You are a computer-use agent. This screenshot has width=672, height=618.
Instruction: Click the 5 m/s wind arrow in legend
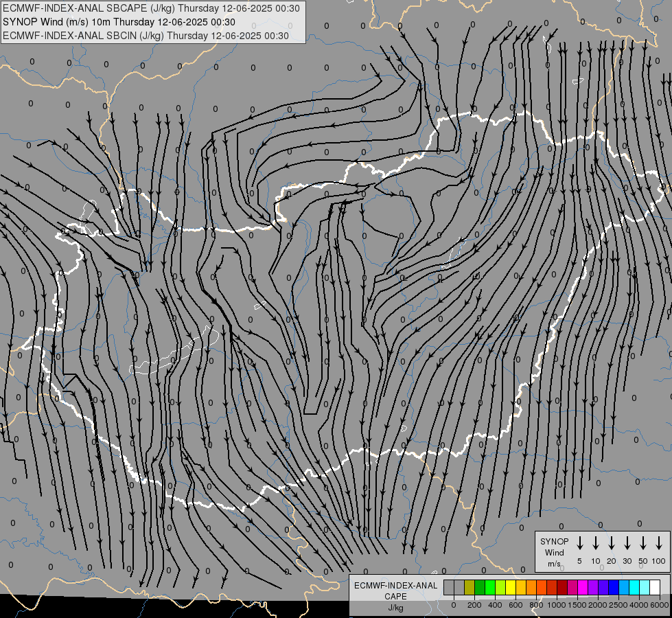(x=579, y=543)
